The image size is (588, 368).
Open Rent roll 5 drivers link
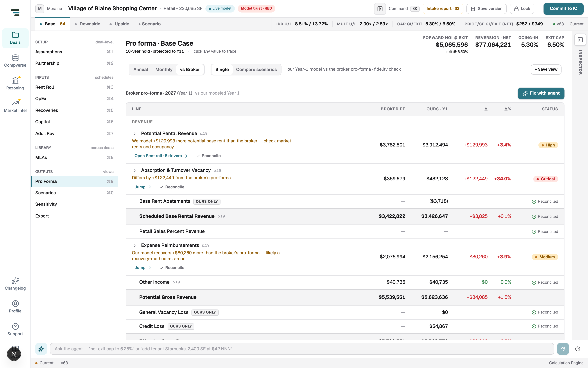point(161,156)
